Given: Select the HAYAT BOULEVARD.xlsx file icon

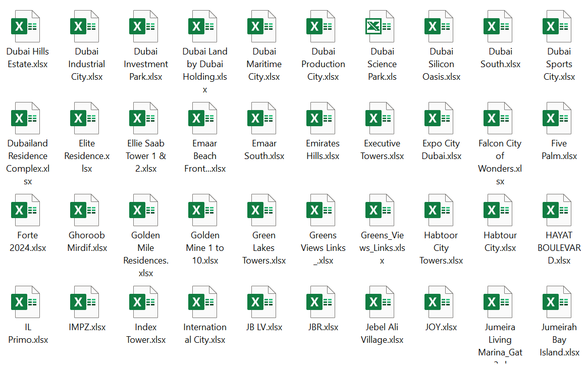Looking at the screenshot, I should click(558, 210).
